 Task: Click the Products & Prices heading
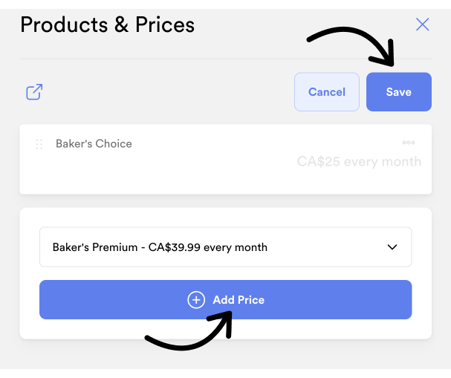point(107,25)
